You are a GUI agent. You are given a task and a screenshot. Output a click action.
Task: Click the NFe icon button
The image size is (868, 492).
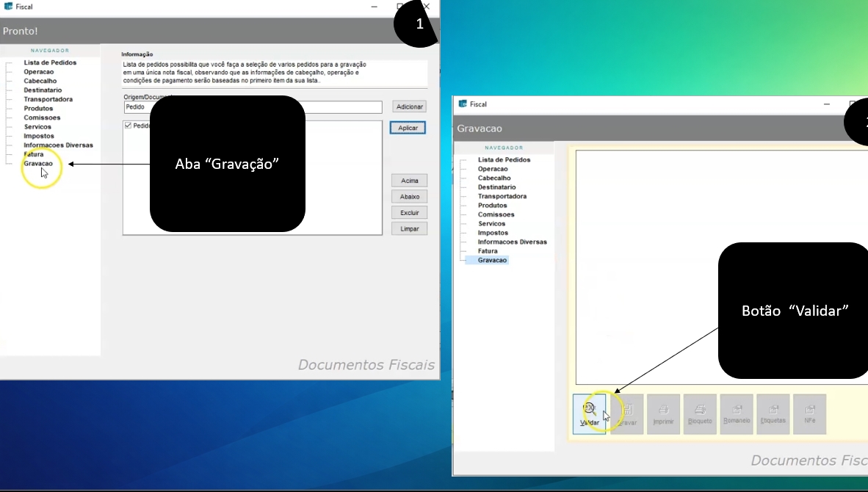tap(809, 413)
